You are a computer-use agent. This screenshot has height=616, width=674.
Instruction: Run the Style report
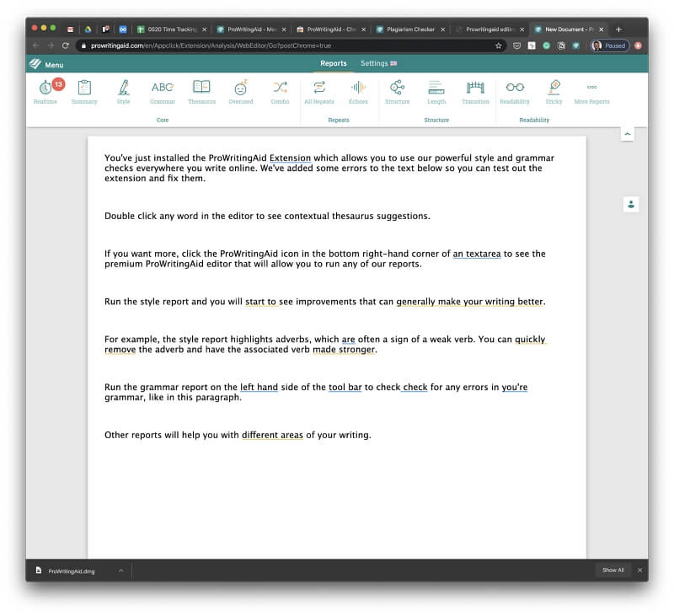123,92
